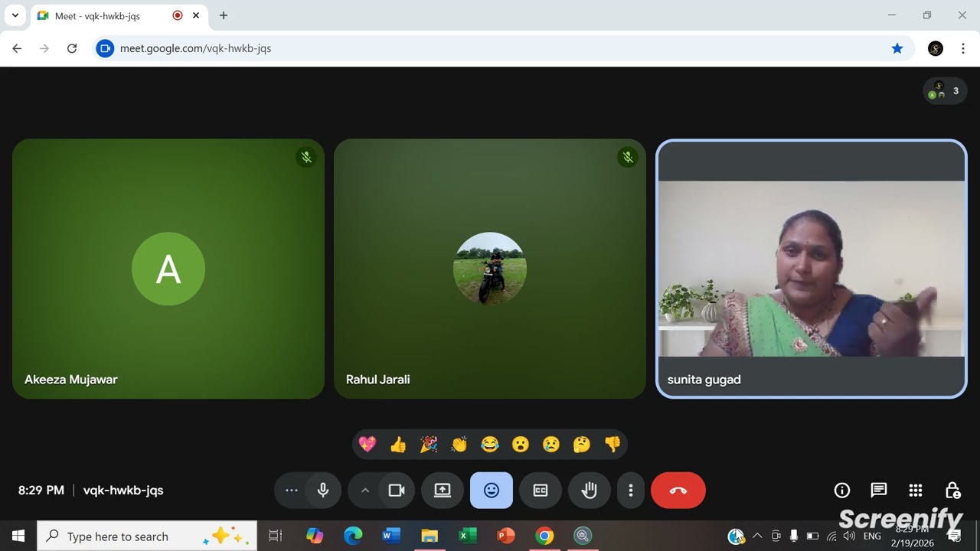Viewport: 980px width, 551px height.
Task: Send the surprised face reaction
Action: pyautogui.click(x=521, y=445)
